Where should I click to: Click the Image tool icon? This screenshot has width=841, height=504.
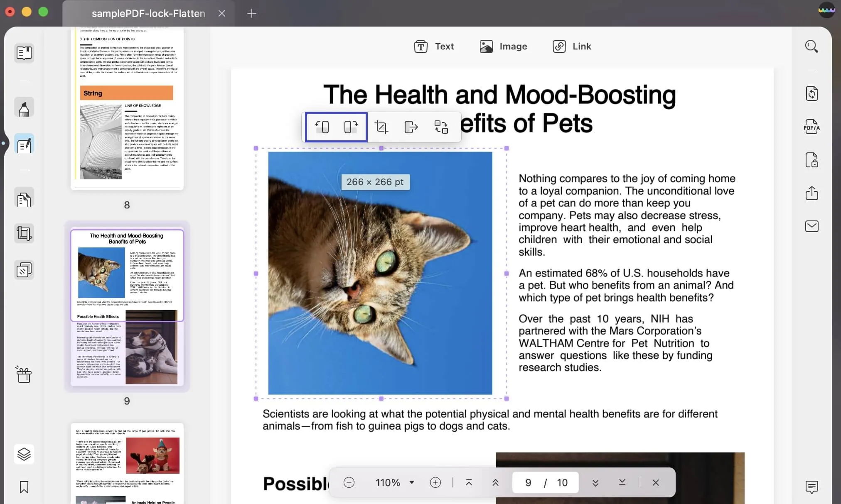tap(487, 46)
